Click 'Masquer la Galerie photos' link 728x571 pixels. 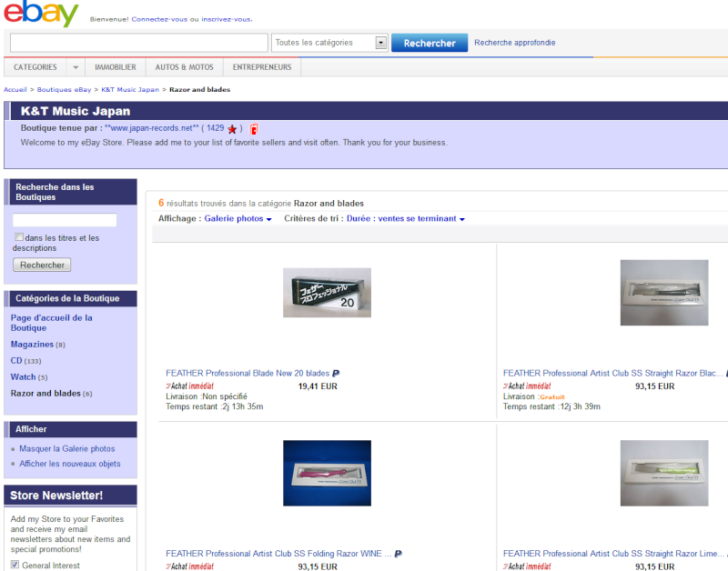[66, 448]
